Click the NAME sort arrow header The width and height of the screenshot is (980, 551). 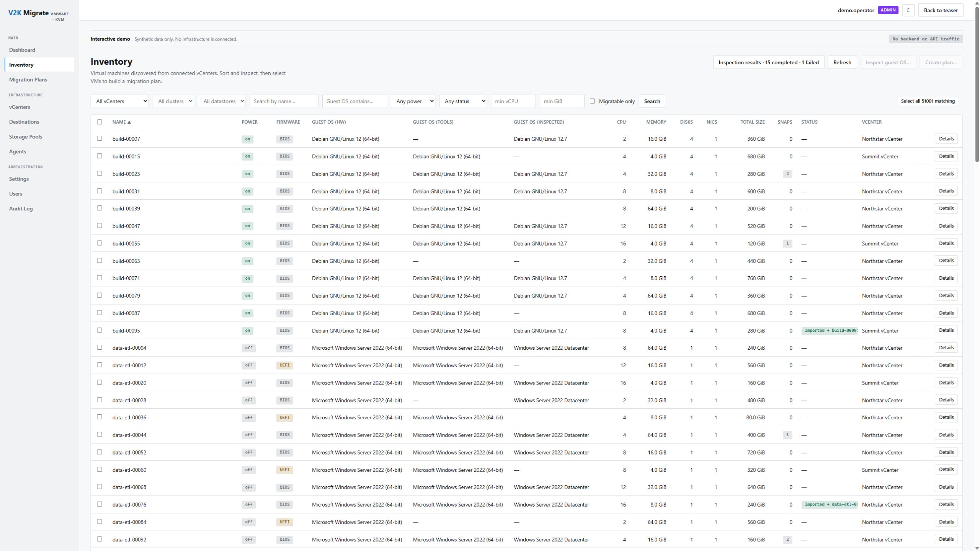pos(121,122)
